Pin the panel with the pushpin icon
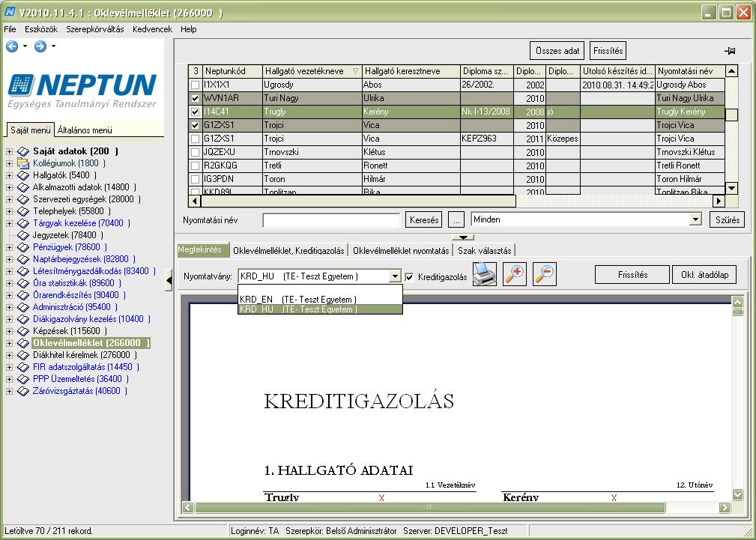Screen dimensions: 756x540 730,51
